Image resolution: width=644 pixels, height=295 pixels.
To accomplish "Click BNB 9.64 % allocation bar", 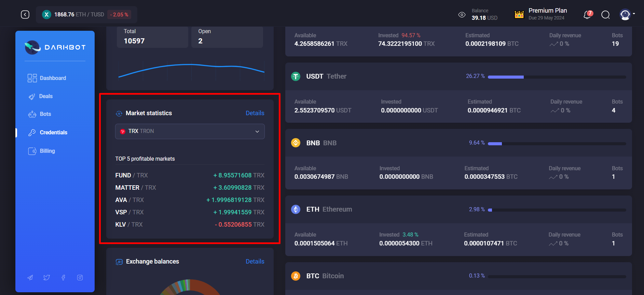I will point(557,144).
